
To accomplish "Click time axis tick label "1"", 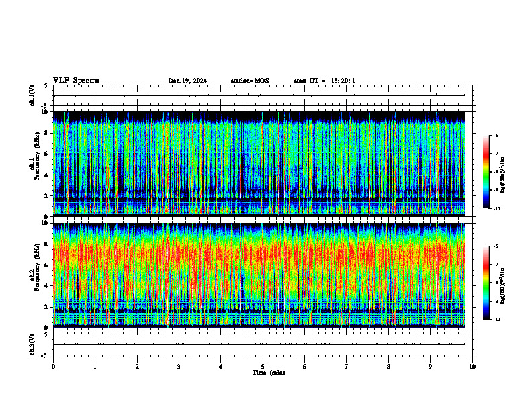I will [95, 367].
